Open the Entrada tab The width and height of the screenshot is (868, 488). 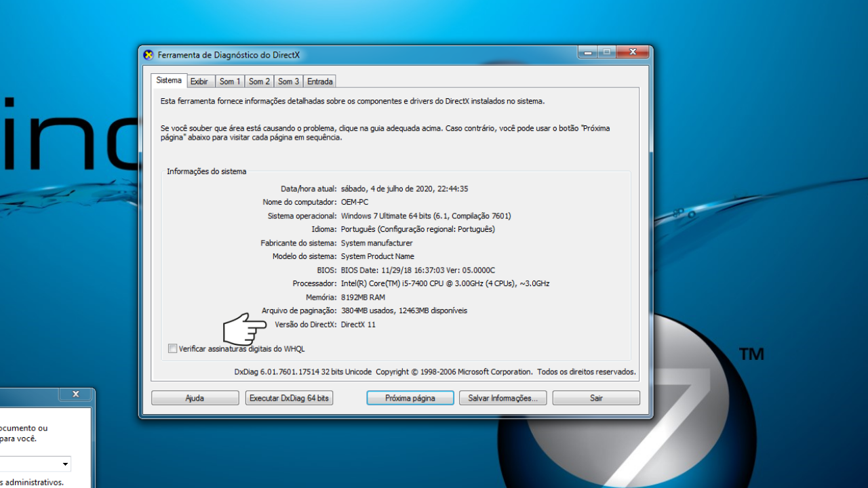coord(320,81)
